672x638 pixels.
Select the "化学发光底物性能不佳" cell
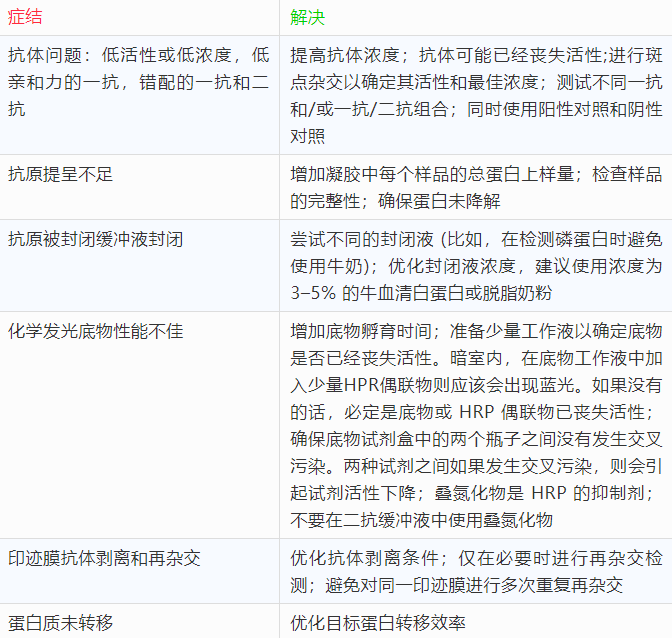pos(95,331)
